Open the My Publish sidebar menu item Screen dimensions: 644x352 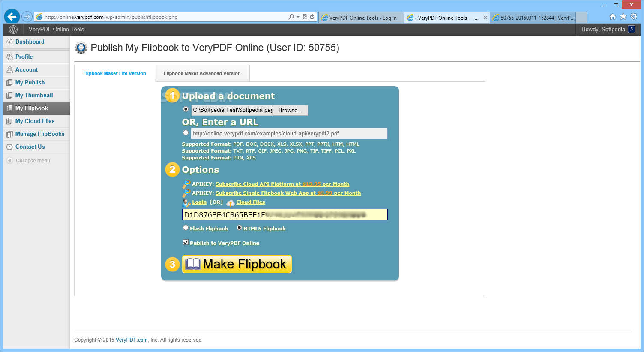pos(36,83)
